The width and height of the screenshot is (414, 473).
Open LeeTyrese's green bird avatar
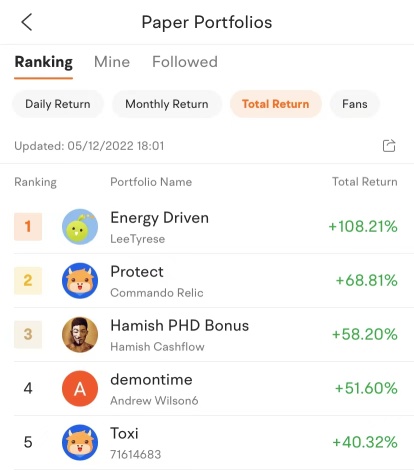(x=80, y=227)
